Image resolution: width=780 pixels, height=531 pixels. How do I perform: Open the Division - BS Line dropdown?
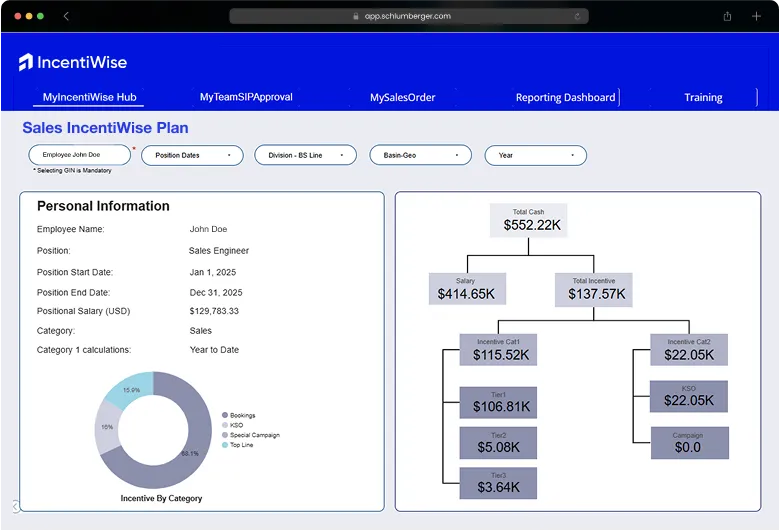tap(305, 155)
